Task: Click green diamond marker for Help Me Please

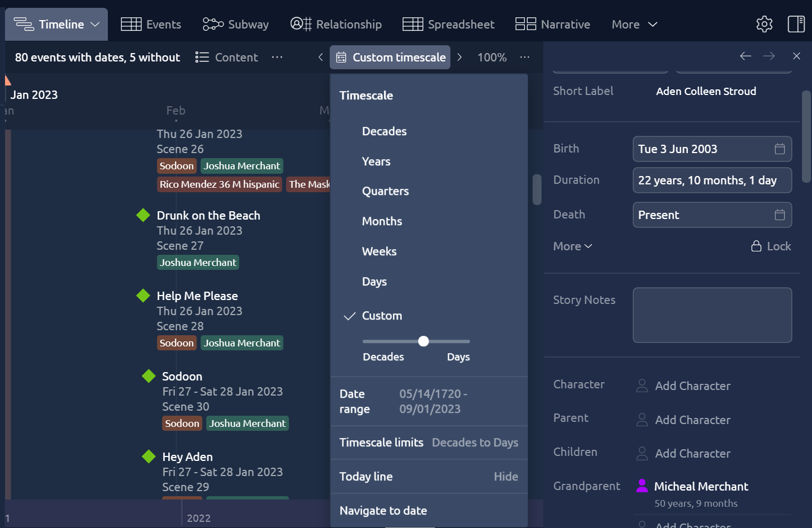Action: point(143,296)
